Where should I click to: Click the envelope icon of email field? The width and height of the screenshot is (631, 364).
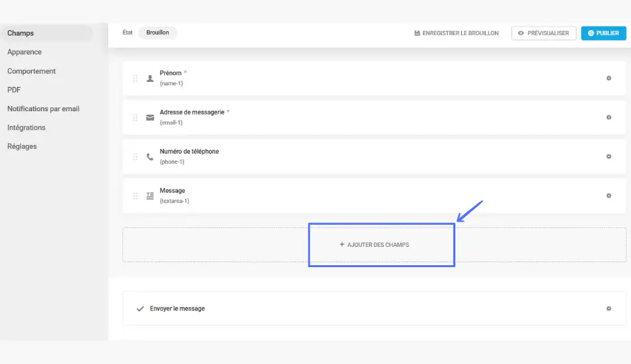pyautogui.click(x=150, y=118)
